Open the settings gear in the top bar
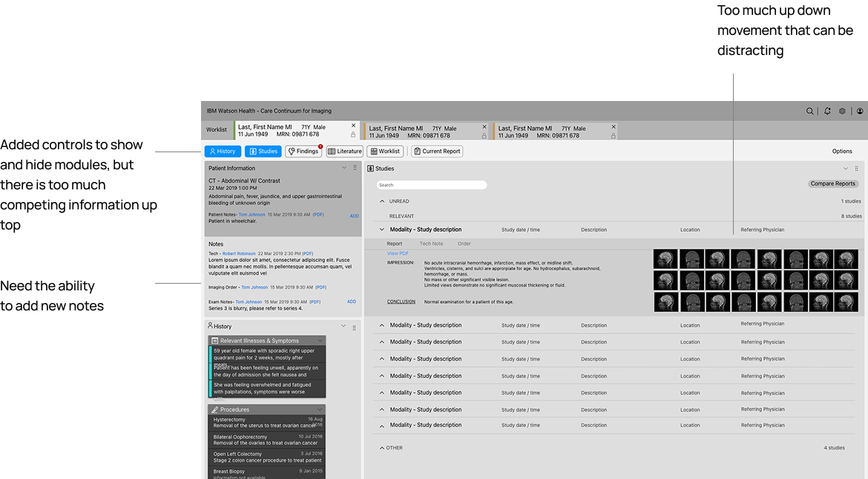 [x=842, y=111]
